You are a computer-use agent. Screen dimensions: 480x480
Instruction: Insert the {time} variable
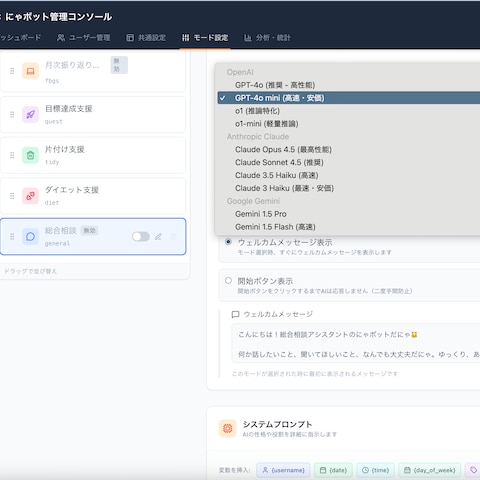point(375,470)
